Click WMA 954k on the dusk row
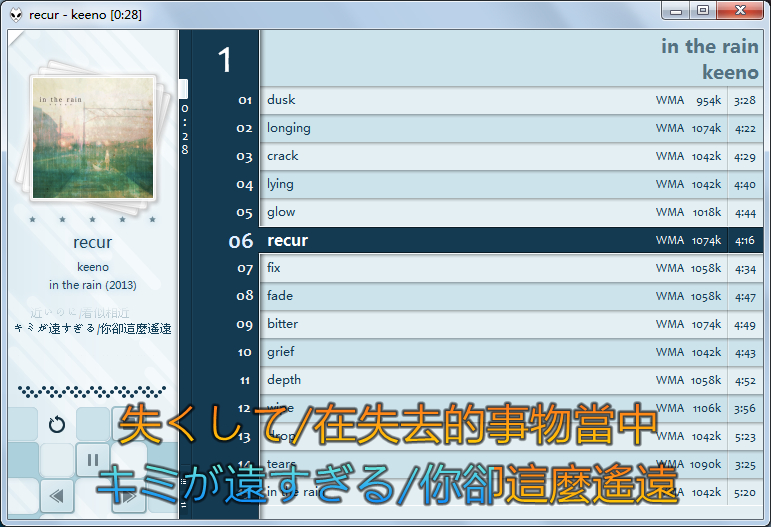The image size is (771, 527). [x=688, y=100]
